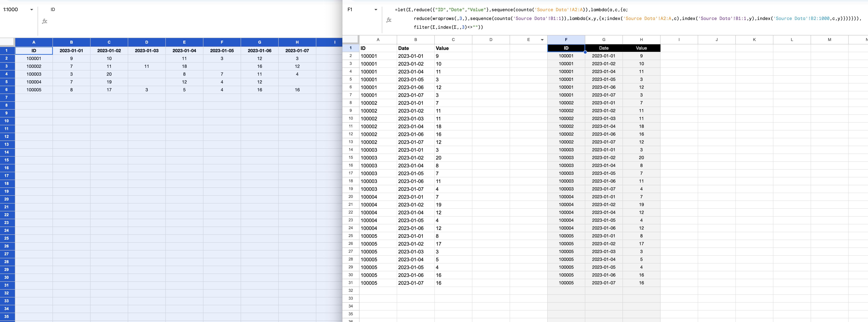This screenshot has height=322, width=868.
Task: Click the fx icon in the left sheet
Action: pos(45,21)
